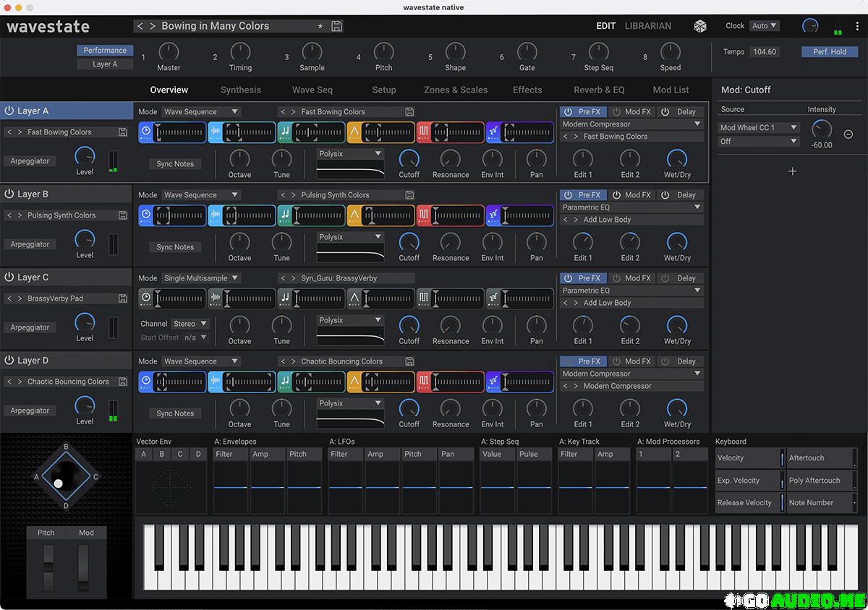The height and width of the screenshot is (610, 868).
Task: Select Layer D Sample lane waveform icon
Action: point(216,382)
